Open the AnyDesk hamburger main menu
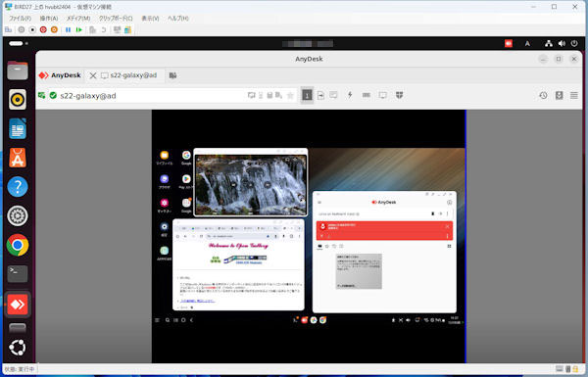 pyautogui.click(x=573, y=96)
